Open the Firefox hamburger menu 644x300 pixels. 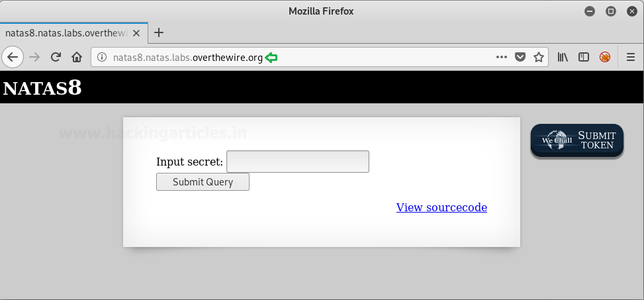631,57
